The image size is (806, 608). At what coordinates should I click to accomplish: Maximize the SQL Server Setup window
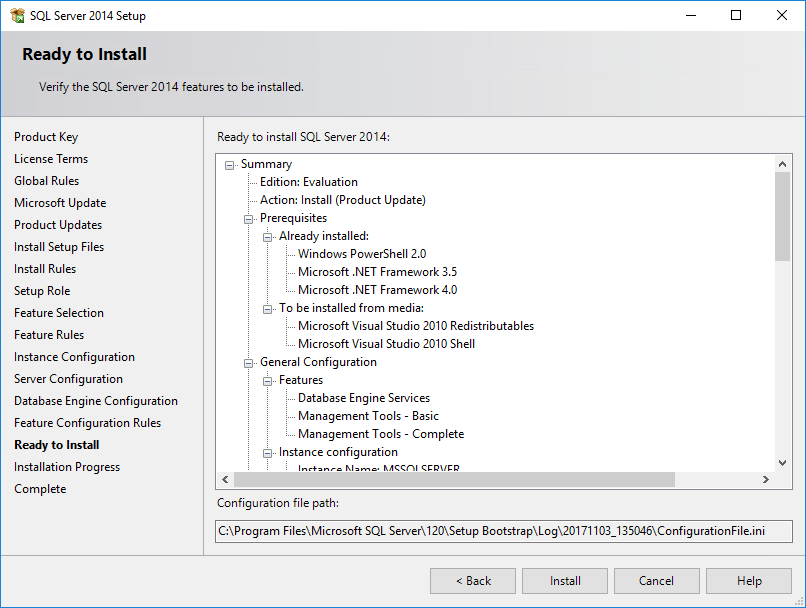tap(736, 15)
